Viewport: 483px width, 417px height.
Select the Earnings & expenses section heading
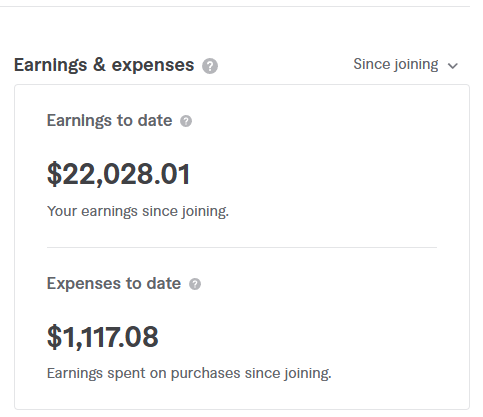coord(104,65)
